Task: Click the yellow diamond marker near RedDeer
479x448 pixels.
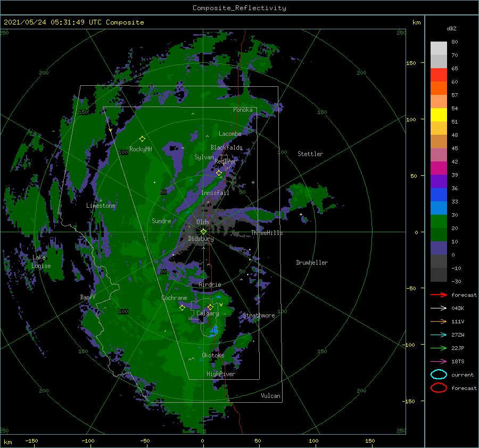Action: pyautogui.click(x=219, y=173)
